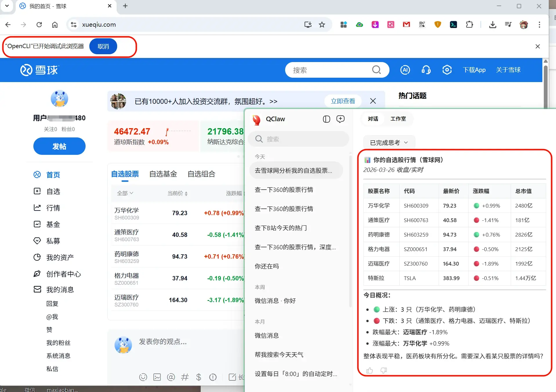
Task: Click the QClaw conversation search field
Action: point(299,139)
